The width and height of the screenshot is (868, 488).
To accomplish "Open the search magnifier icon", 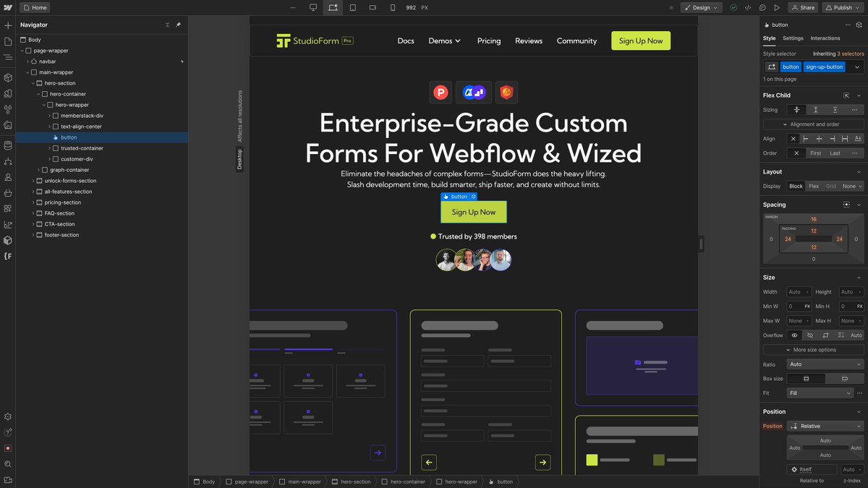I will 8,464.
